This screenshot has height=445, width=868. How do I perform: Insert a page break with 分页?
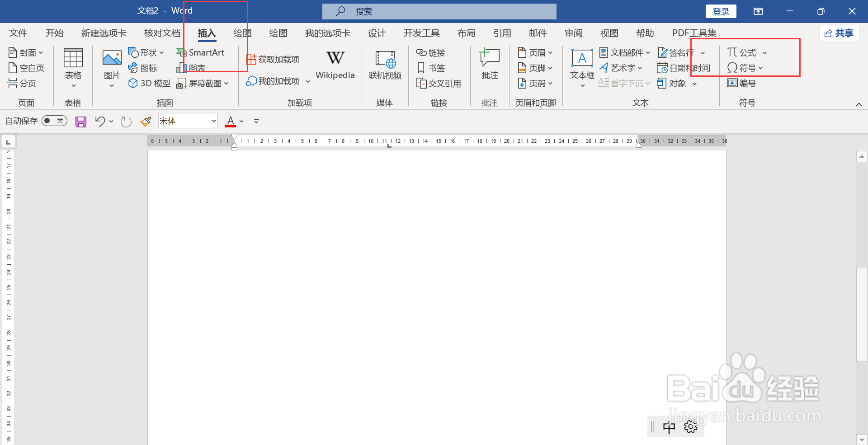coord(22,83)
